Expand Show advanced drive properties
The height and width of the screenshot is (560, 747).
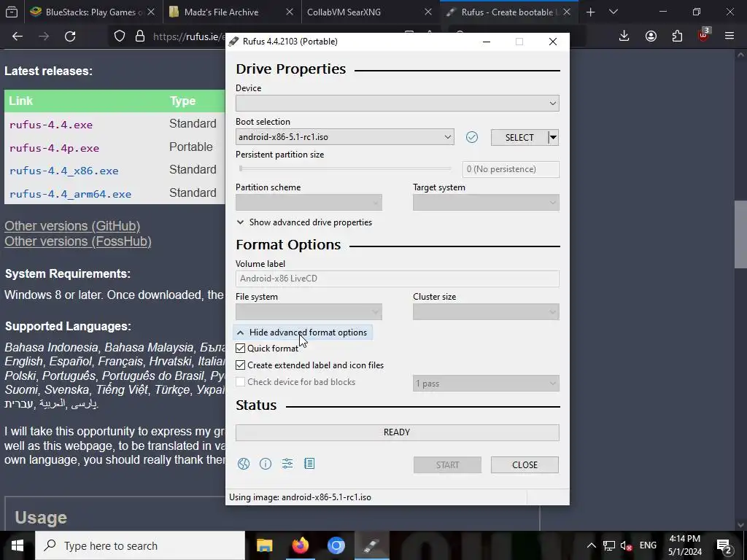(304, 222)
